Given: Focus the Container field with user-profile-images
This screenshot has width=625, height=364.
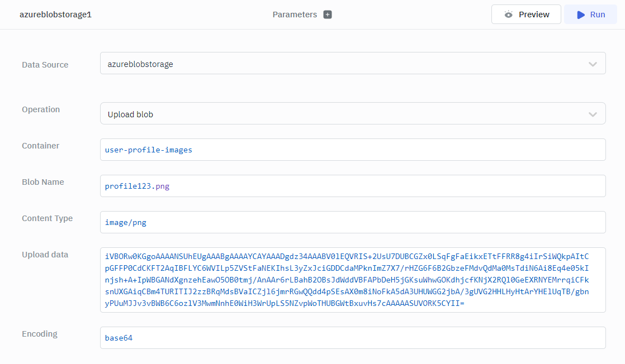Looking at the screenshot, I should coord(352,150).
